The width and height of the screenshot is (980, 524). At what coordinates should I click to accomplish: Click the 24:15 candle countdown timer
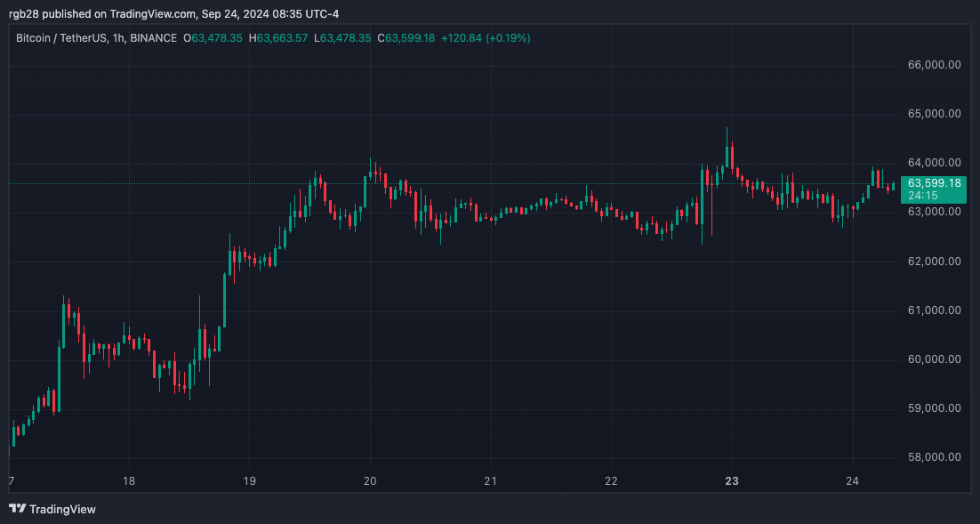(x=924, y=195)
